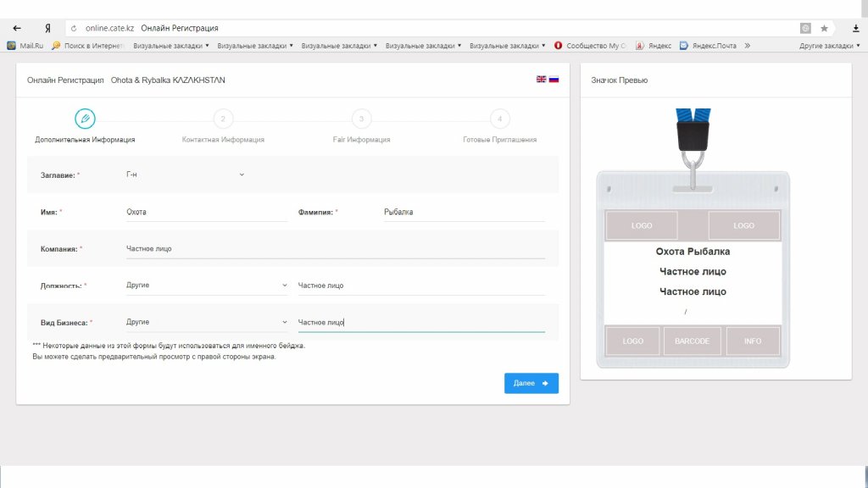Switch language using the UK flag
The height and width of the screenshot is (488, 868).
(x=541, y=79)
